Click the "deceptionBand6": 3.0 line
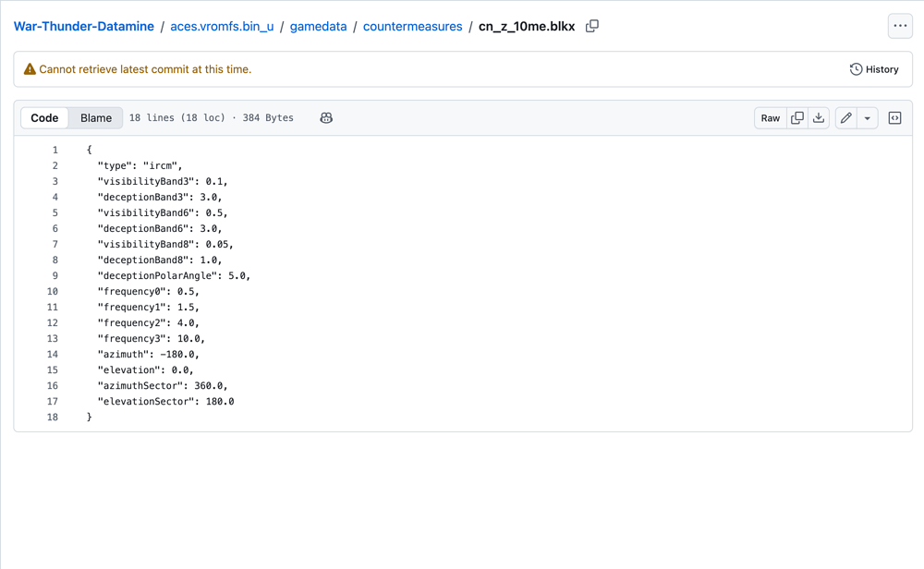This screenshot has width=924, height=569. tap(160, 228)
